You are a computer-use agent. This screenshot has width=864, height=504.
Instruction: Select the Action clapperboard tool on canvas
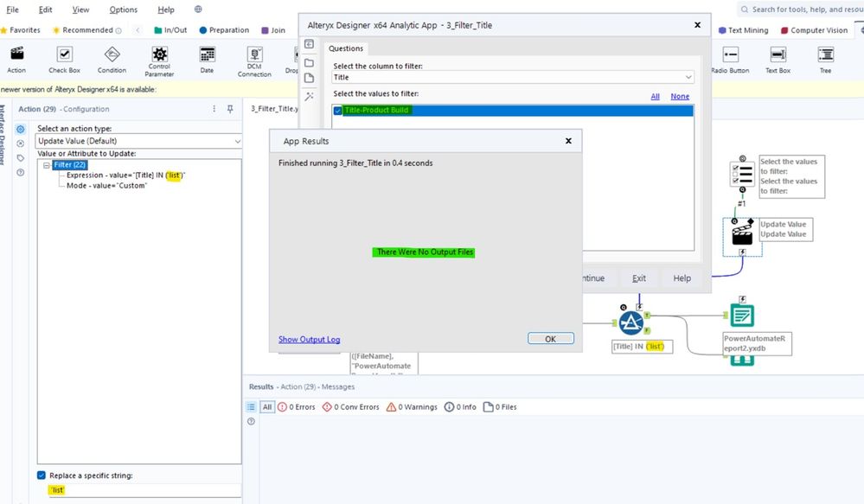(x=742, y=233)
